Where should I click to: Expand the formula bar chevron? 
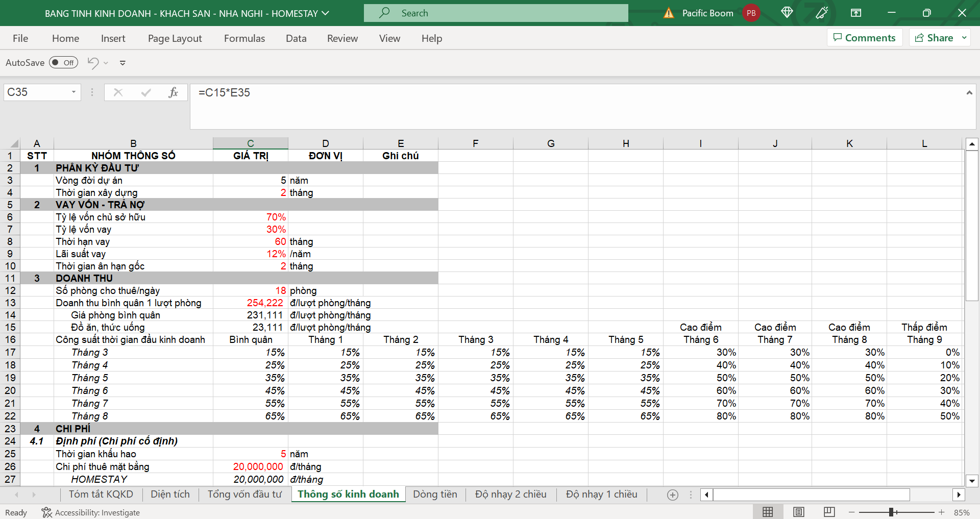(x=969, y=92)
